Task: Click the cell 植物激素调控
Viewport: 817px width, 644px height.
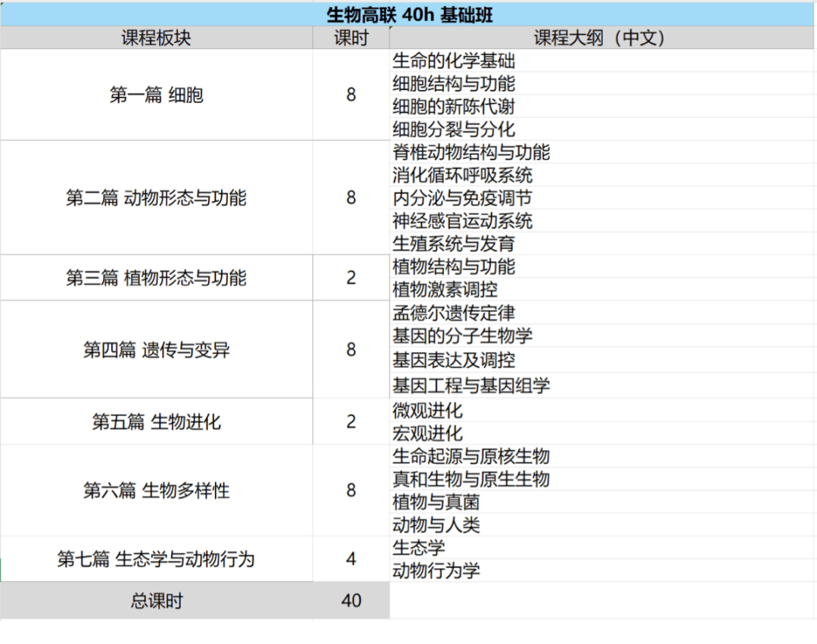Action: click(601, 289)
